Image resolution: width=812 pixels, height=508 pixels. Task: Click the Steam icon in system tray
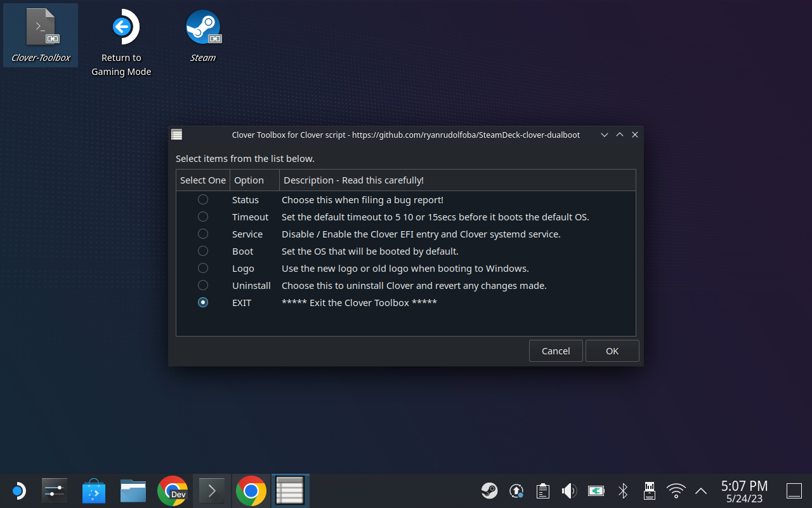point(489,490)
